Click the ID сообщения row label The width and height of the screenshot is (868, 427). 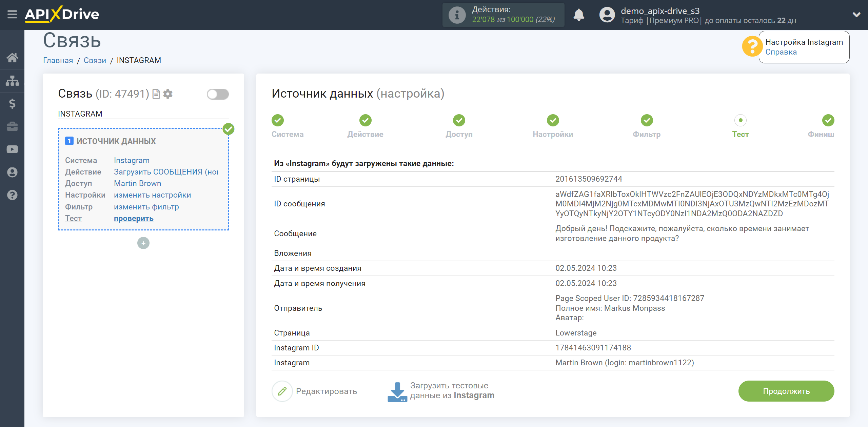(299, 204)
